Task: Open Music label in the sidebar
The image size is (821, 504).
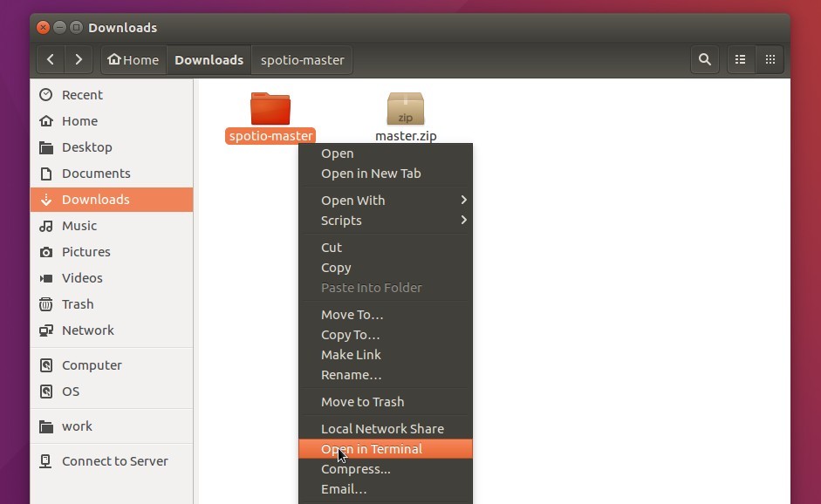Action: coord(79,226)
